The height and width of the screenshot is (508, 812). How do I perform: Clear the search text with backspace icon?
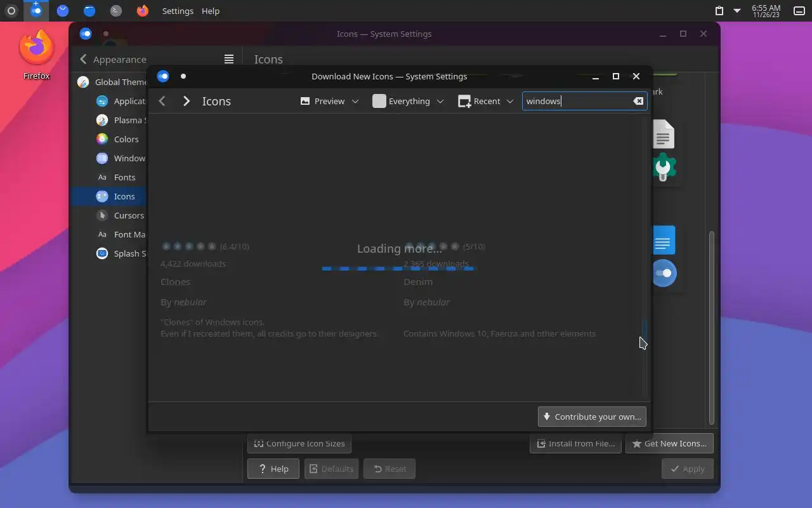638,101
